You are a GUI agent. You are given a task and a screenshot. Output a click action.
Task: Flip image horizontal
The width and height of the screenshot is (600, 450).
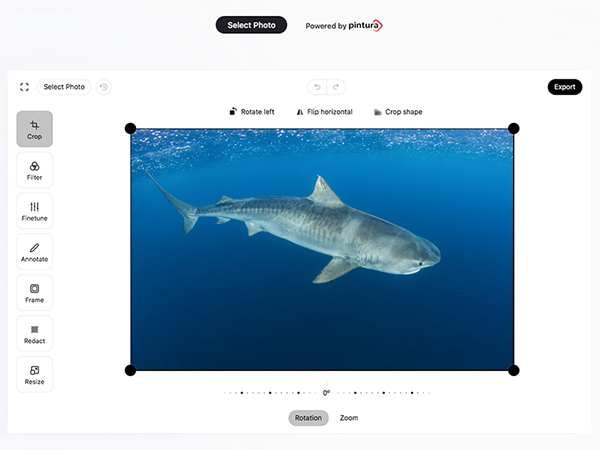pyautogui.click(x=324, y=112)
